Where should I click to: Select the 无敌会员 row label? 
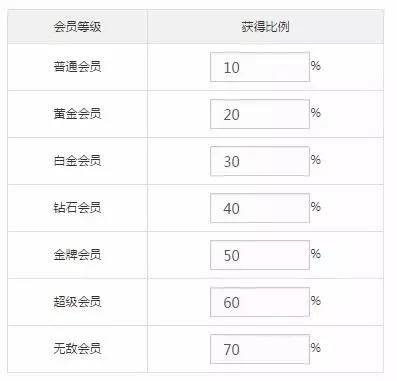tap(77, 349)
